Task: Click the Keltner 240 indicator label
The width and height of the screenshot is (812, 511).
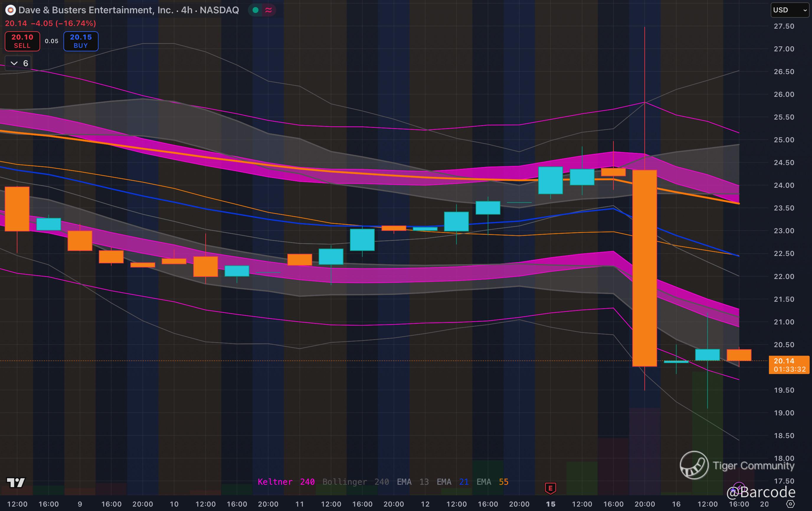Action: tap(286, 482)
